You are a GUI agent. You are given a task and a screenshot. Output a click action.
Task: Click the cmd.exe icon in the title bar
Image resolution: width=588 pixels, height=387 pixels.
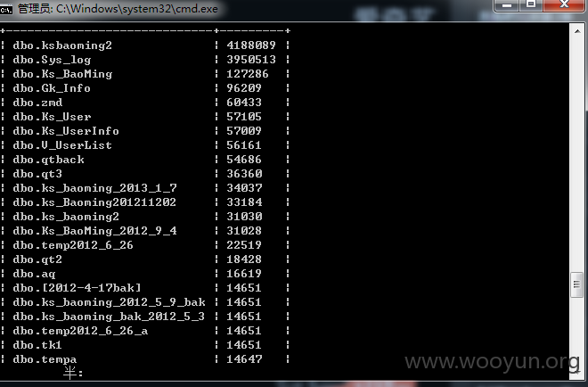[x=6, y=10]
